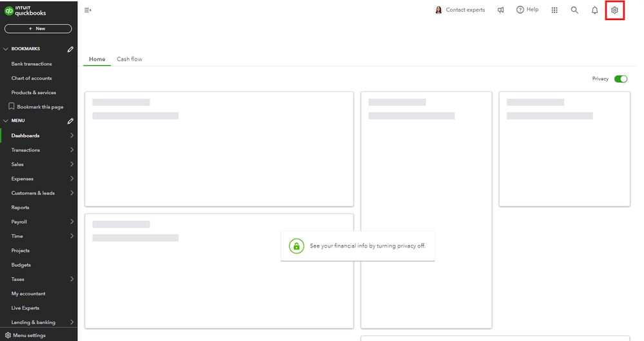Expand the Payroll submenu arrow
Screen dimensions: 644x341
click(72, 222)
